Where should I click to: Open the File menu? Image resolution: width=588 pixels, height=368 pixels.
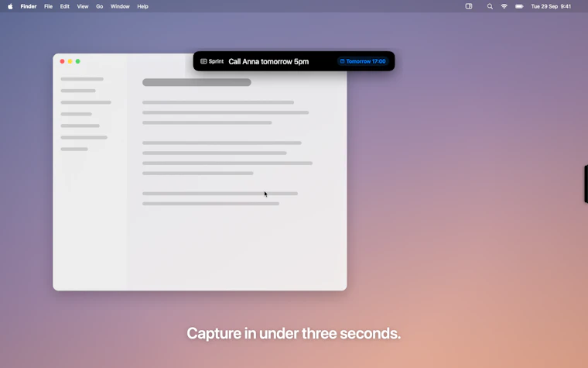(49, 6)
